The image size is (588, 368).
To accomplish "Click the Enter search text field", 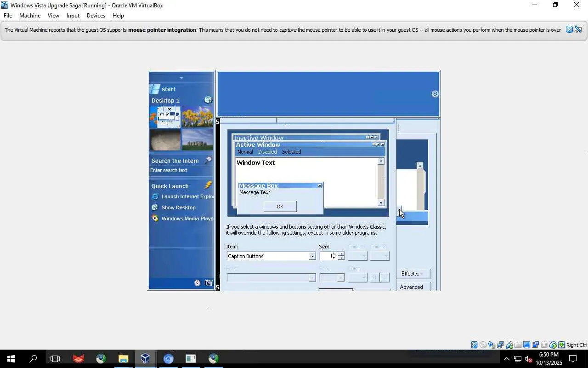I will pos(181,170).
